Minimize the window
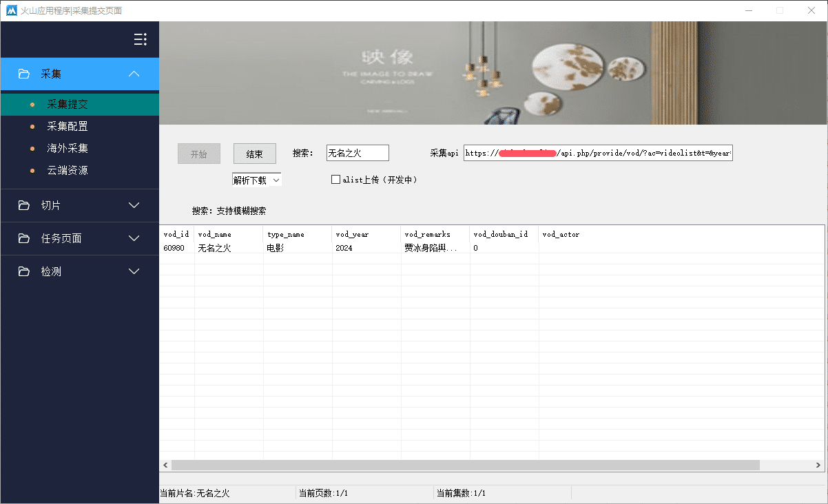The height and width of the screenshot is (504, 828). (x=748, y=10)
